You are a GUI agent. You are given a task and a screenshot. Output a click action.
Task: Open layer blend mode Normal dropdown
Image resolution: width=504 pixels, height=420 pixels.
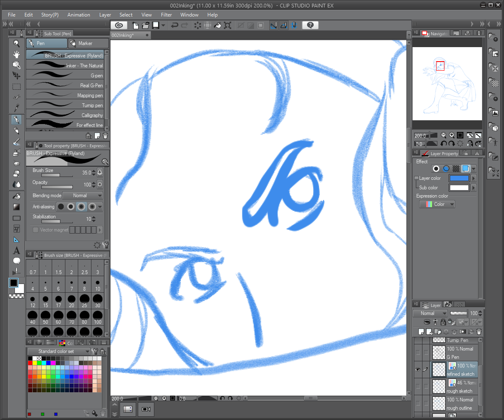(430, 313)
